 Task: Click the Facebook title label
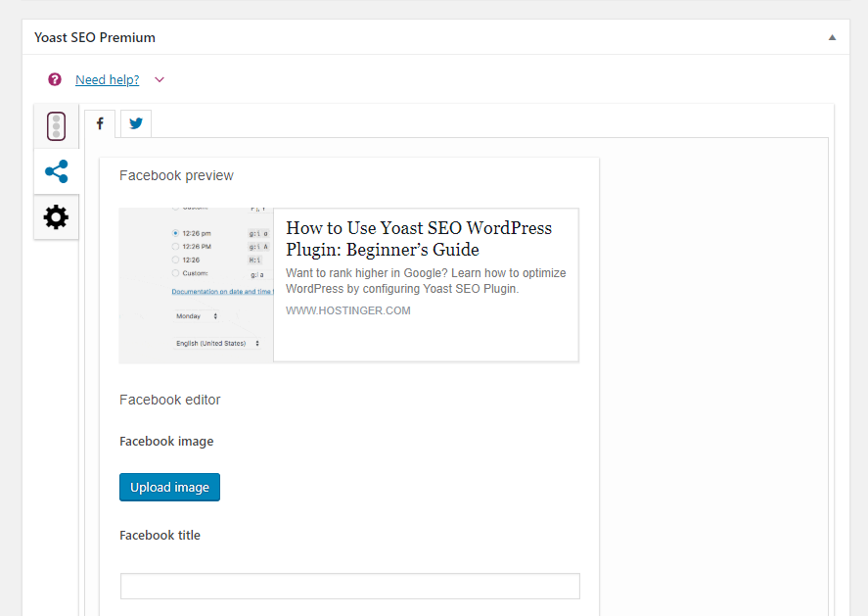pyautogui.click(x=160, y=535)
